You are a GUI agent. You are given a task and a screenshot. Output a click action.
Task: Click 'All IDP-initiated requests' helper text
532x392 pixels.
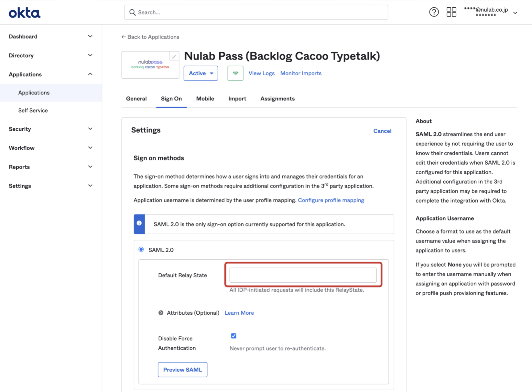(x=296, y=290)
